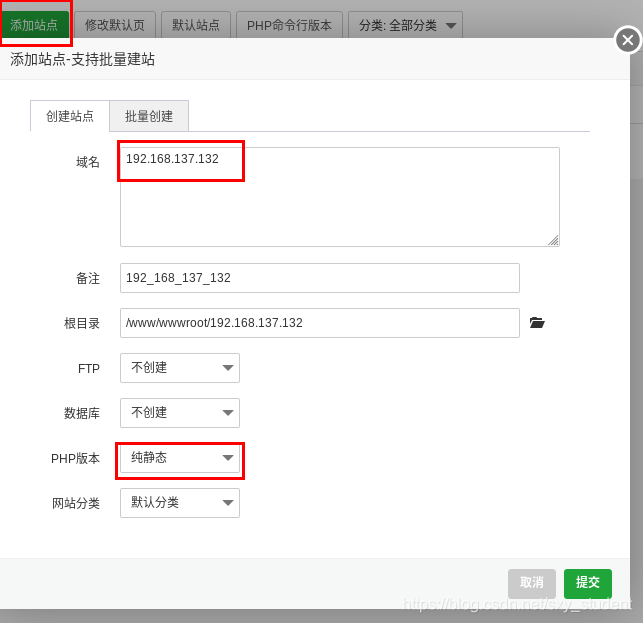Switch to the 批量创建 tab

pos(149,116)
